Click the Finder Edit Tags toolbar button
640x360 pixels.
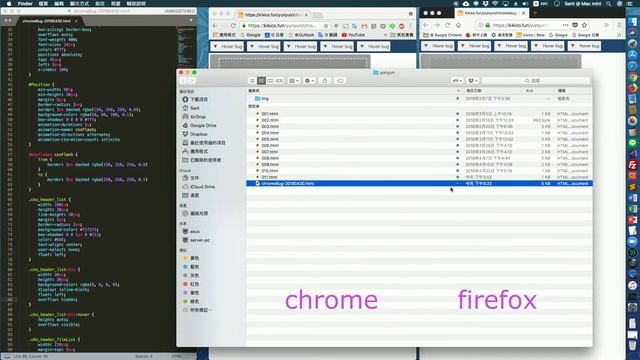[340, 81]
